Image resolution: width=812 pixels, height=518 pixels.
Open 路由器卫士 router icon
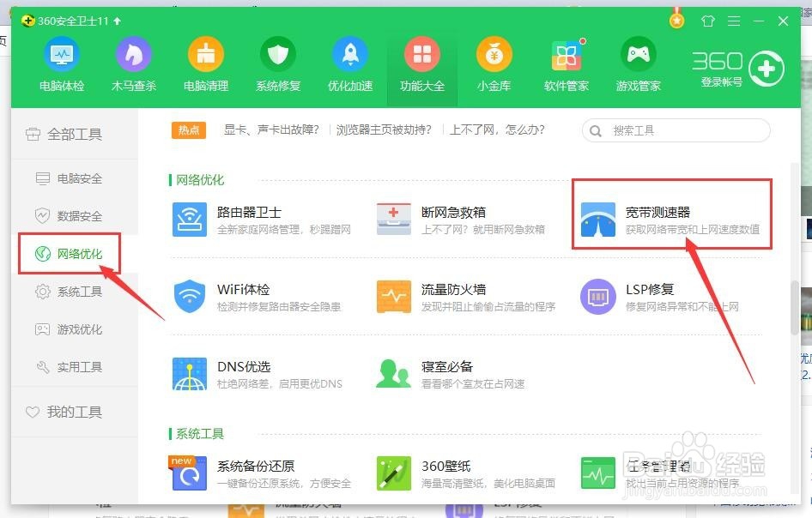coord(190,220)
